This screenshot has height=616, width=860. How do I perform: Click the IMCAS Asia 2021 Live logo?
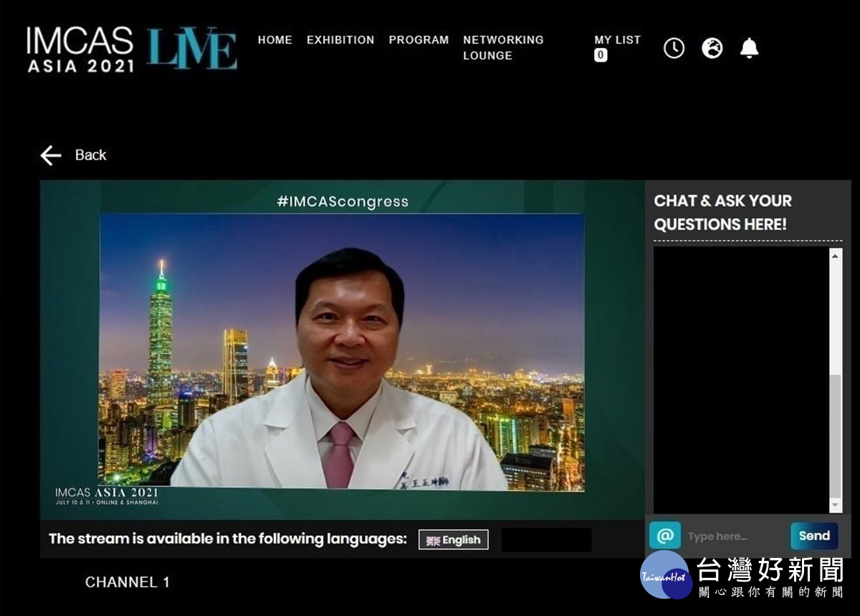(131, 49)
